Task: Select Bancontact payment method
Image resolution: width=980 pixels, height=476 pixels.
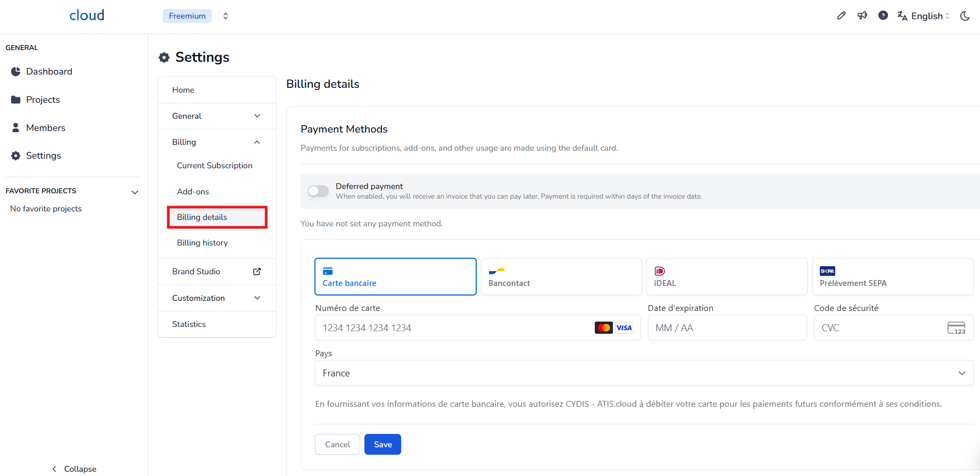Action: coord(561,277)
